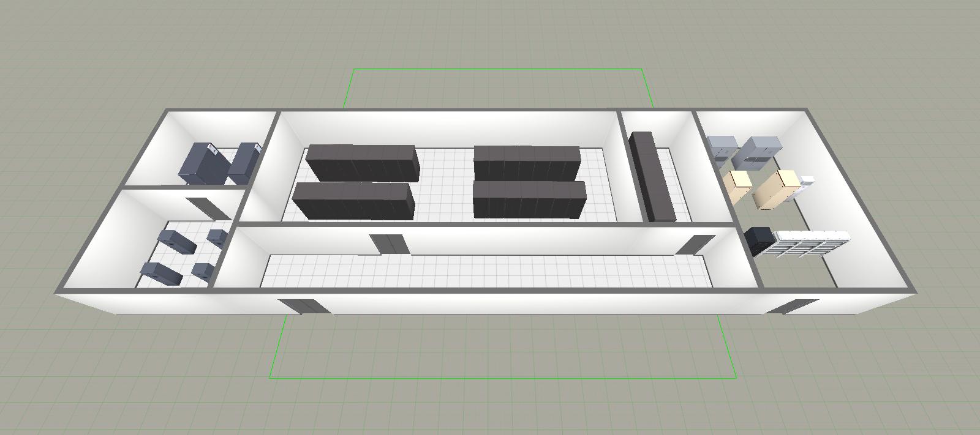The width and height of the screenshot is (980, 435).
Task: Pick the right light-gray cabinet in right room
Action: pos(757,152)
